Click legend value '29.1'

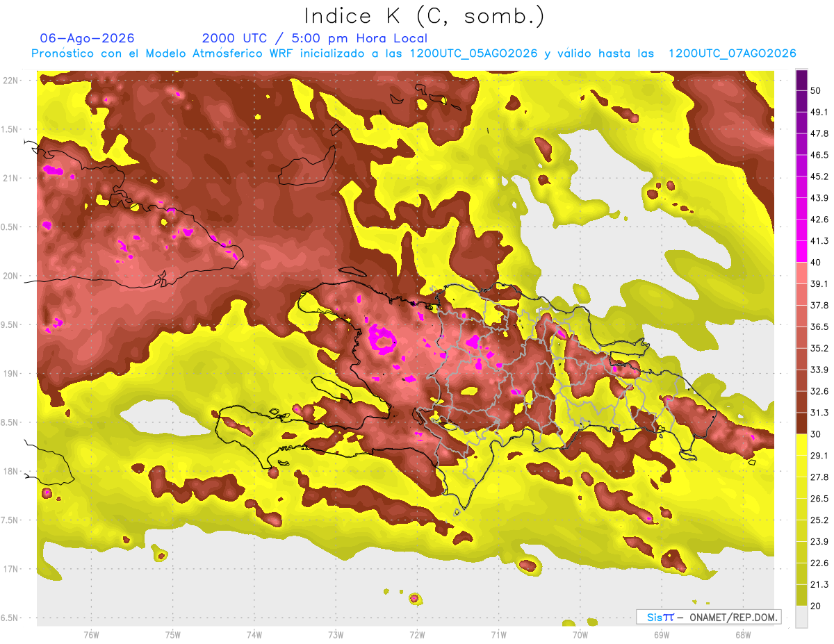click(819, 456)
